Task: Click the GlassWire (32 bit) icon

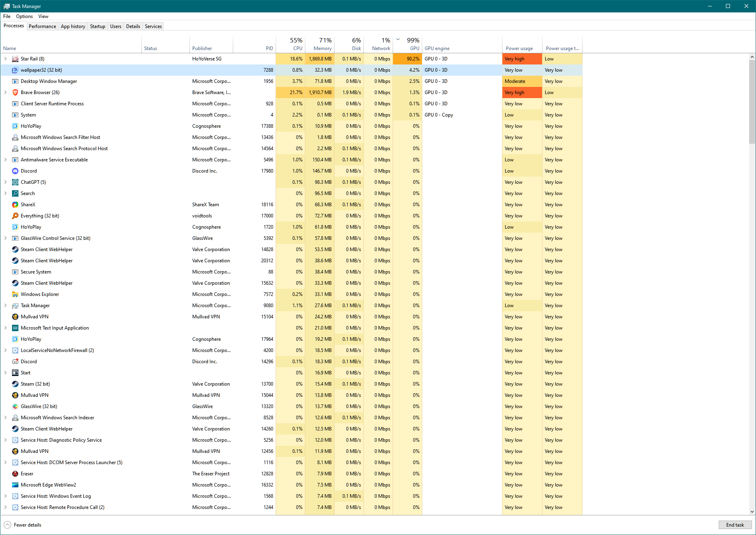Action: [x=15, y=406]
